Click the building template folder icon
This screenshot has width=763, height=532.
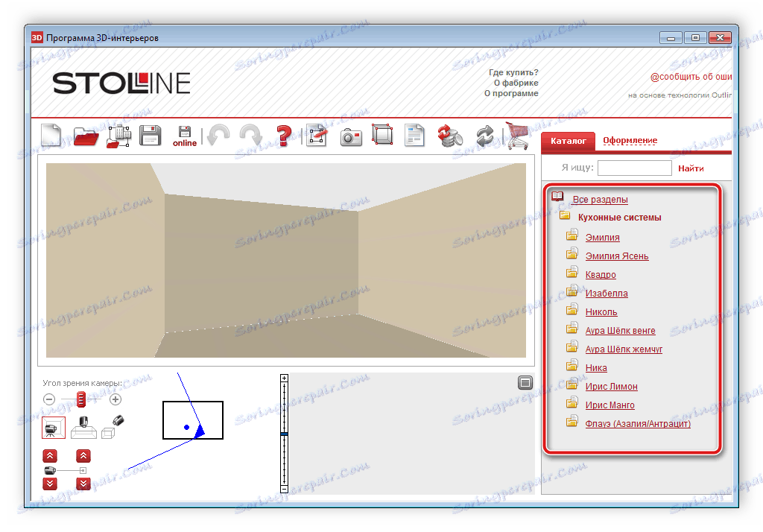pos(118,136)
